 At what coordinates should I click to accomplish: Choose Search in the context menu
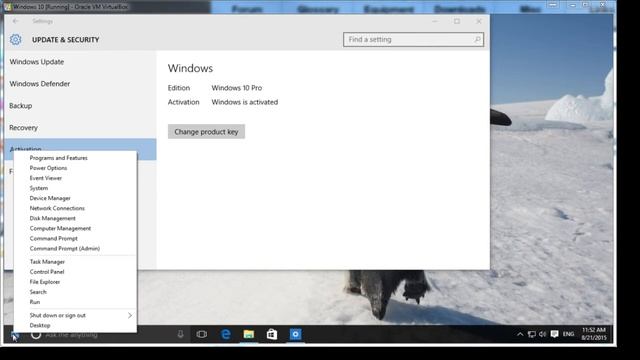tap(76, 292)
